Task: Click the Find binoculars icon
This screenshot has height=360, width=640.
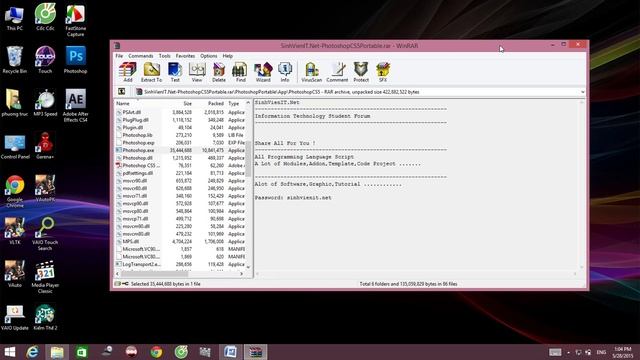Action: pos(240,72)
